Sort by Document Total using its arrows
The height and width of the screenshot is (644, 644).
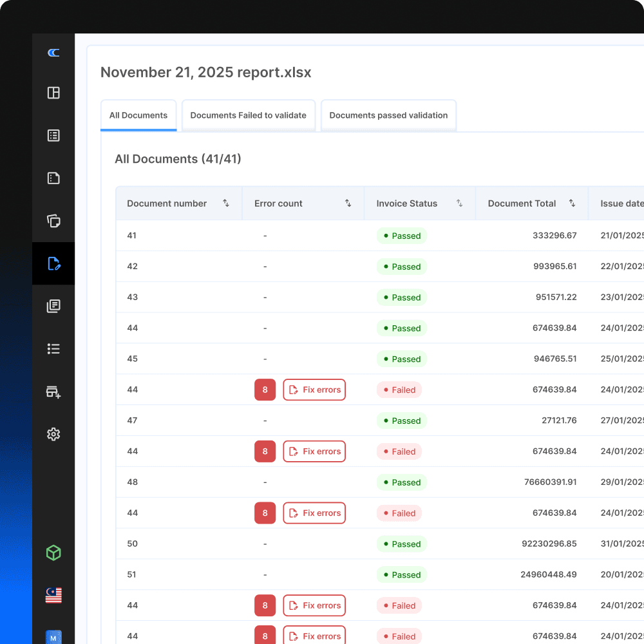[572, 203]
